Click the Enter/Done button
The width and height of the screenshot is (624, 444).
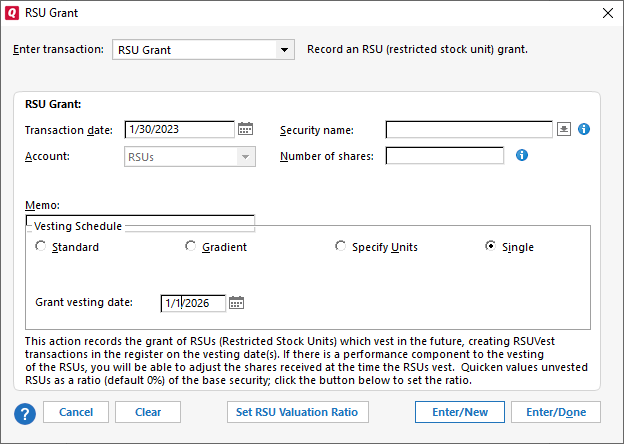pos(556,412)
